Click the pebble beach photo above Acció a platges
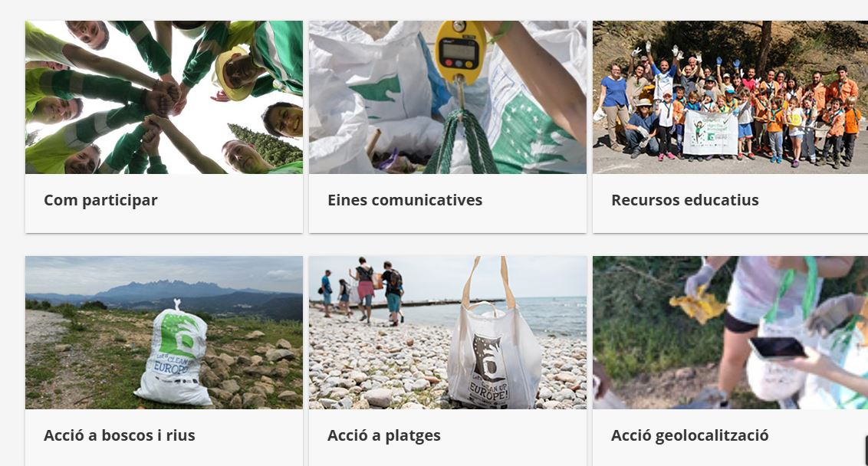 pyautogui.click(x=448, y=333)
